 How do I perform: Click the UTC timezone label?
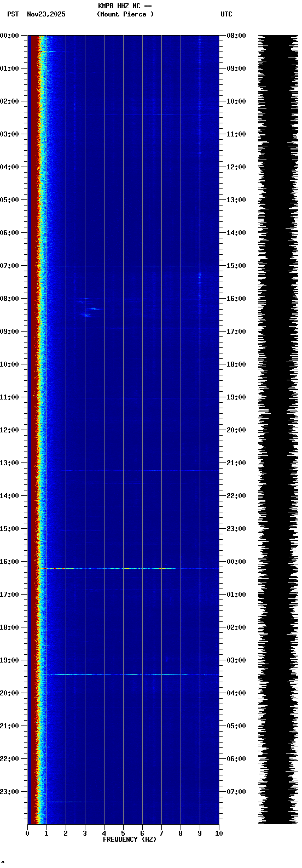point(226,14)
